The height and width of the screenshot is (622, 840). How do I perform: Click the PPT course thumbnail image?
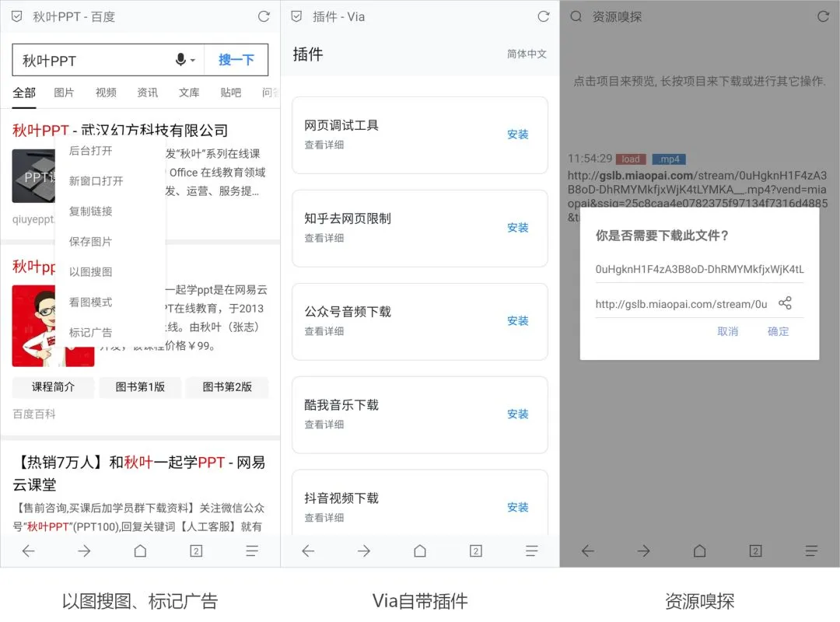tap(33, 176)
